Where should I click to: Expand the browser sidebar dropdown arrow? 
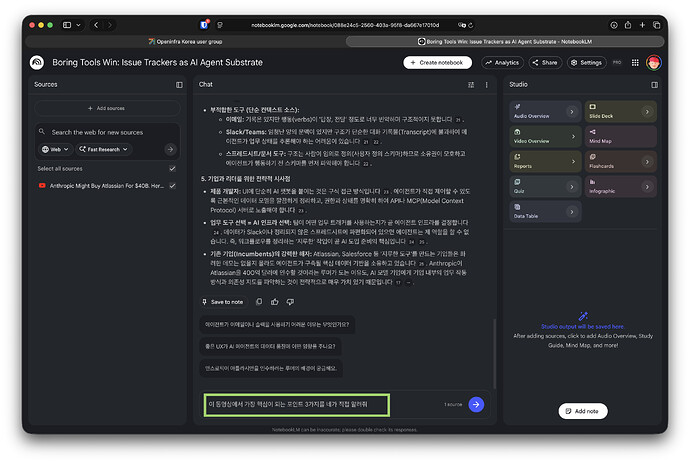coord(78,25)
